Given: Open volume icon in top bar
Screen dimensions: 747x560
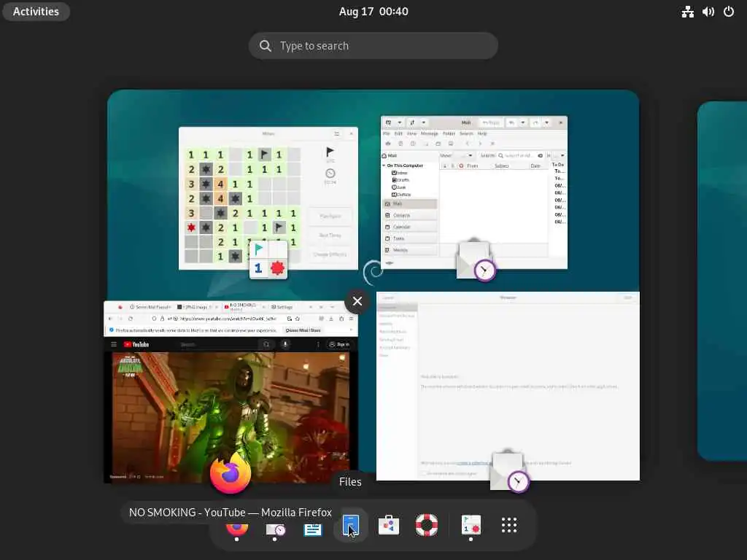Looking at the screenshot, I should (708, 12).
